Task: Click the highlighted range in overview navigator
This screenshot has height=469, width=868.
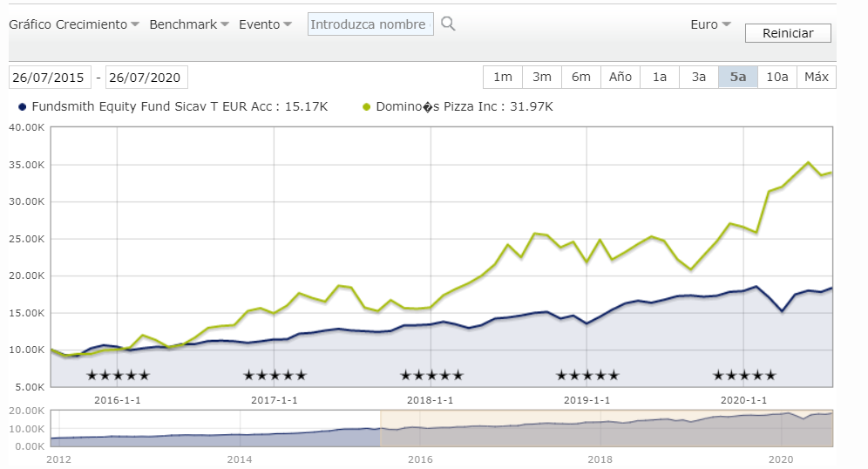Action: (607, 428)
